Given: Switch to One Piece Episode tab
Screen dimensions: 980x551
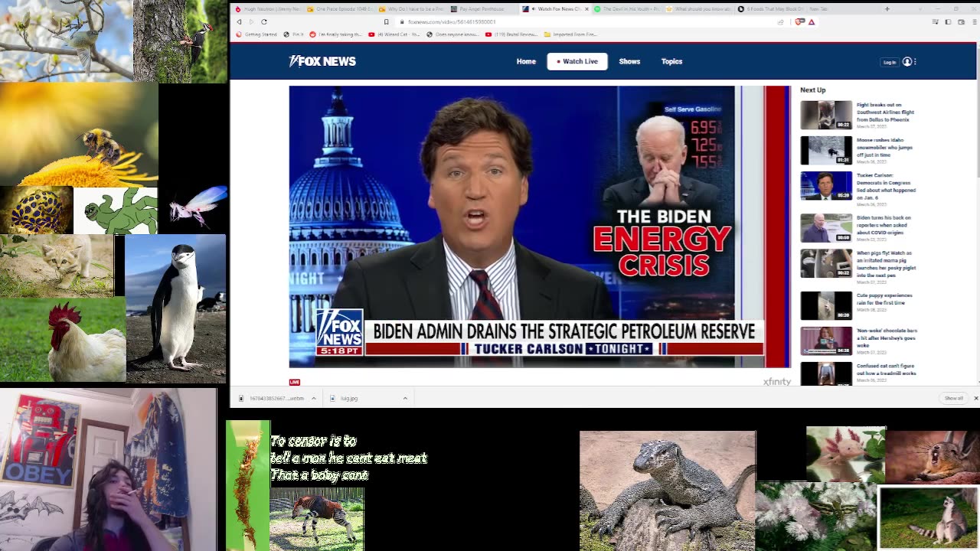Looking at the screenshot, I should 338,9.
